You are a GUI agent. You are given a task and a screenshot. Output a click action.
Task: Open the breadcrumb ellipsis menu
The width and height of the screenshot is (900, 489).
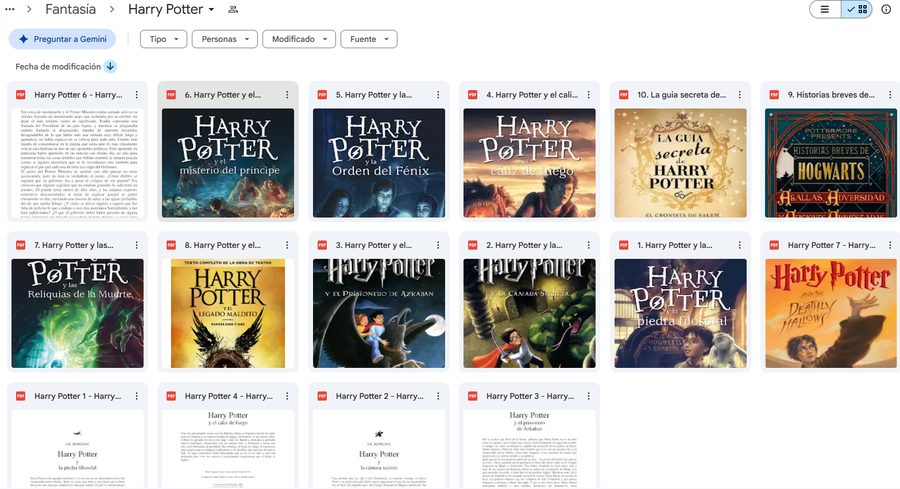pyautogui.click(x=9, y=9)
